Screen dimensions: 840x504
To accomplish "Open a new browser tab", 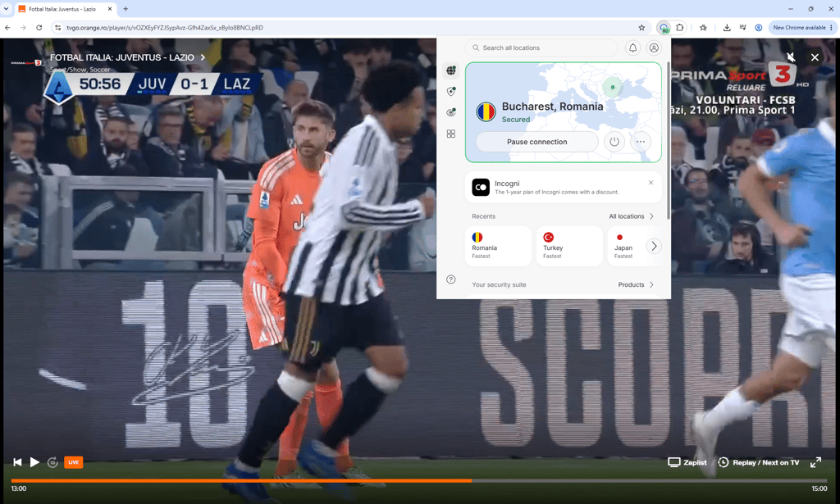I will pyautogui.click(x=126, y=9).
